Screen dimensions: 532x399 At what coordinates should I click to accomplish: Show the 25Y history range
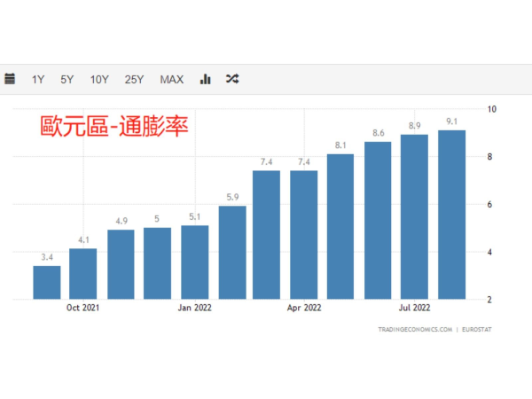click(134, 79)
